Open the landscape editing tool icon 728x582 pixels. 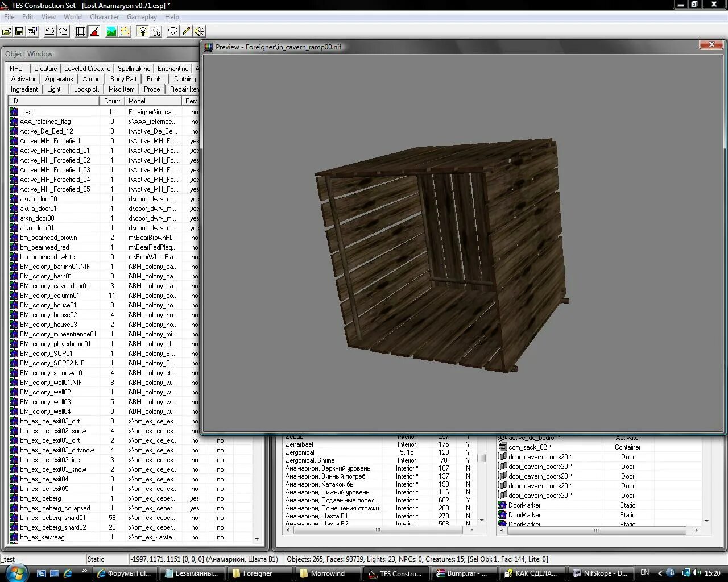111,32
